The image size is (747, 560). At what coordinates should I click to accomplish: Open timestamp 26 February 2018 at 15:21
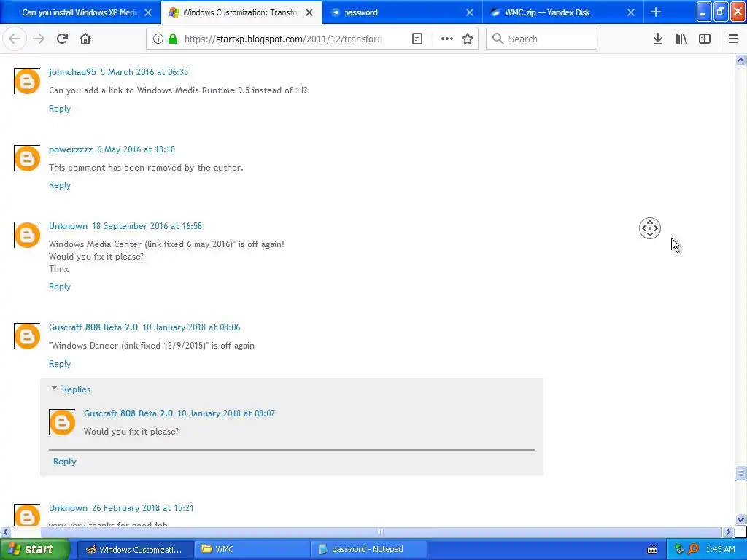tap(143, 508)
